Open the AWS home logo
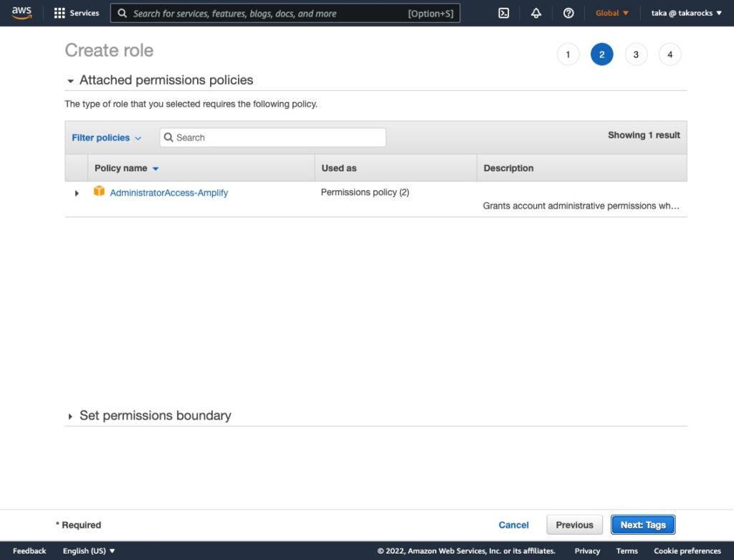The height and width of the screenshot is (560, 734). [x=22, y=13]
